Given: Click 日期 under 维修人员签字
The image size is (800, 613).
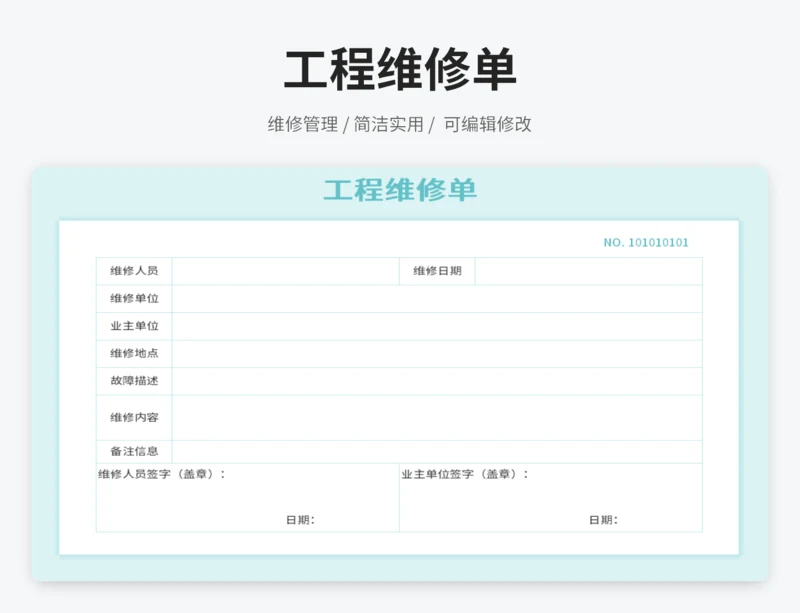Looking at the screenshot, I should pos(301,520).
